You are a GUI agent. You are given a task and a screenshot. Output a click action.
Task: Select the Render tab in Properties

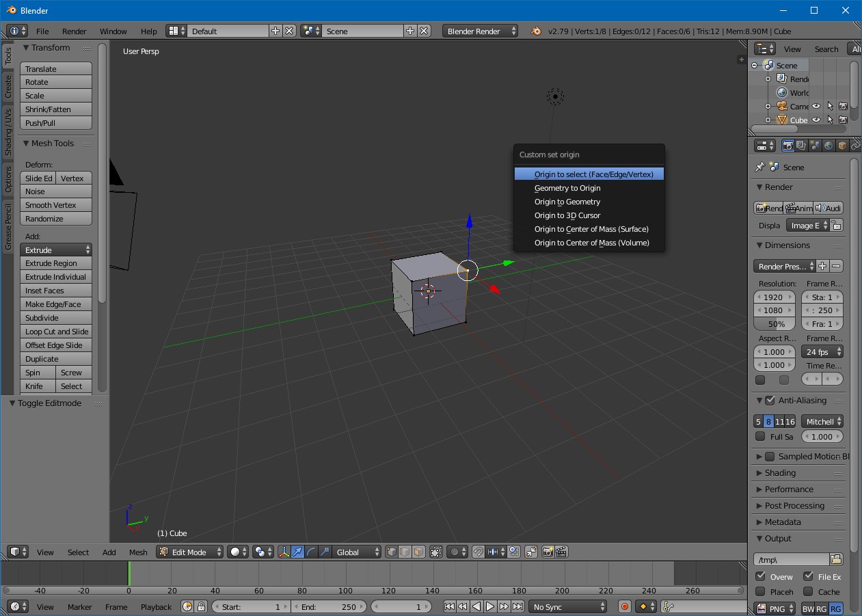787,146
